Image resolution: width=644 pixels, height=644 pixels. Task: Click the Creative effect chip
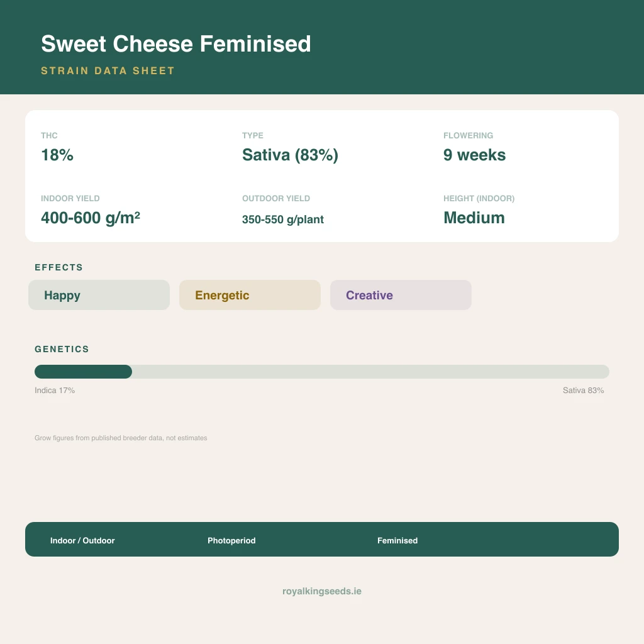(401, 295)
